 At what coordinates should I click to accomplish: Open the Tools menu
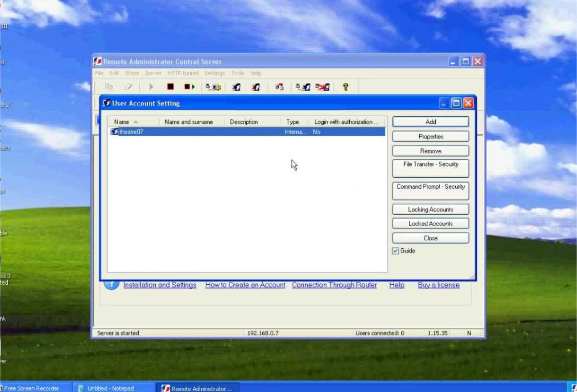(237, 73)
